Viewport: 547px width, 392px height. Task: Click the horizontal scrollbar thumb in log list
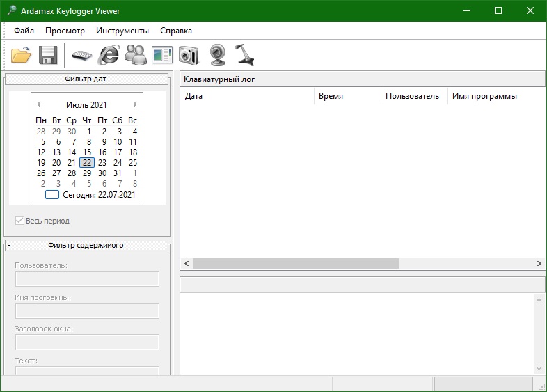coord(296,264)
